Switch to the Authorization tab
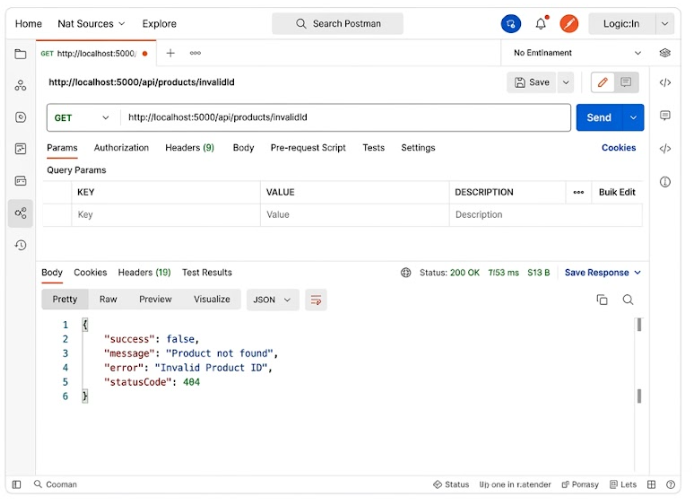 click(x=121, y=148)
